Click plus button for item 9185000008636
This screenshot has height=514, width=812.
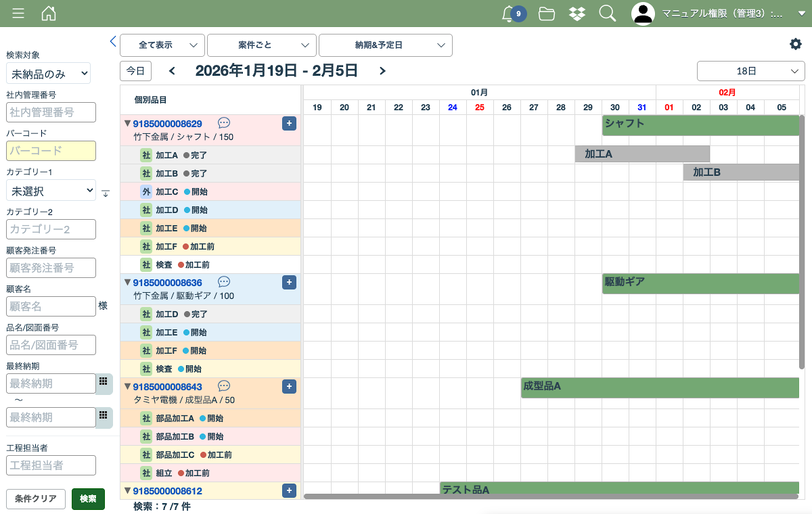289,282
